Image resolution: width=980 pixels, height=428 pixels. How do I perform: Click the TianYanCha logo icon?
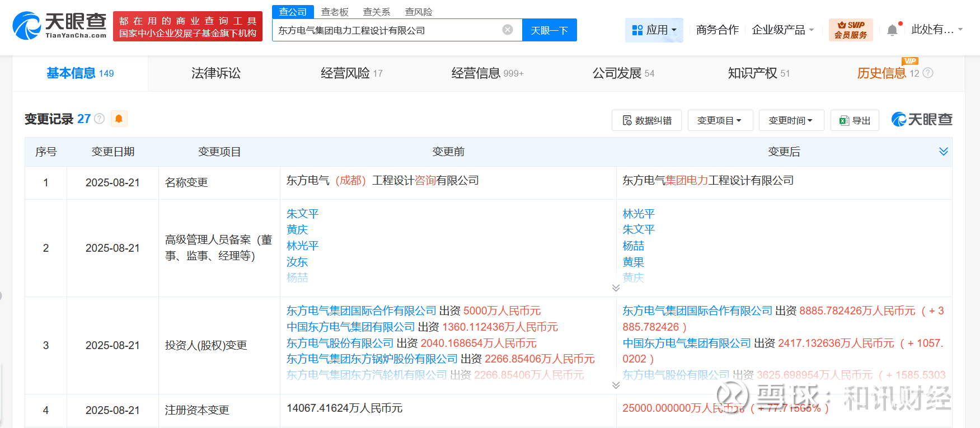pyautogui.click(x=27, y=26)
